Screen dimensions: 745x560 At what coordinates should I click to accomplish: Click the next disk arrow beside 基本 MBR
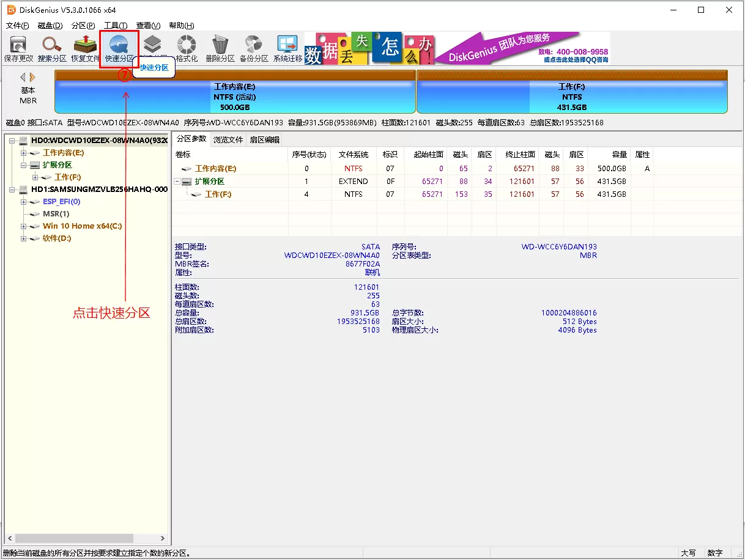[x=32, y=77]
